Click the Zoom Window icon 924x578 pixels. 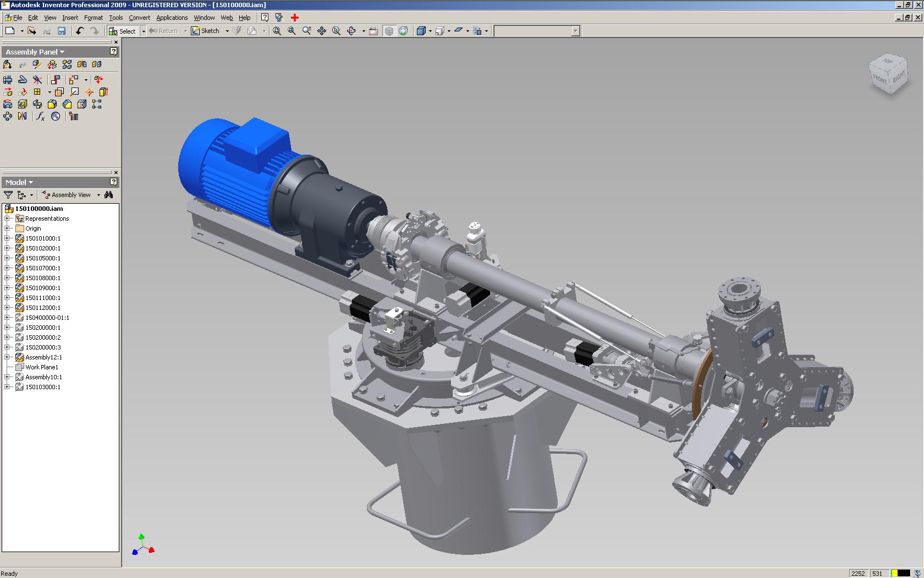click(291, 31)
